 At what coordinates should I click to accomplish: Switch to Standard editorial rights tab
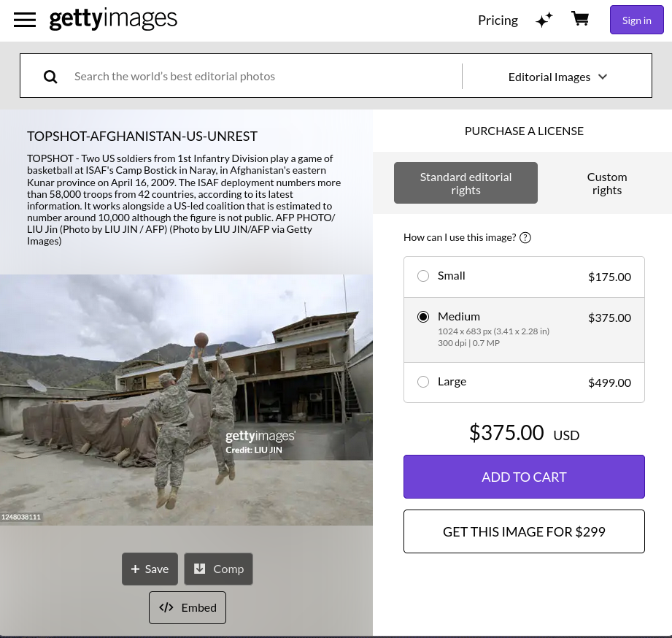click(466, 182)
